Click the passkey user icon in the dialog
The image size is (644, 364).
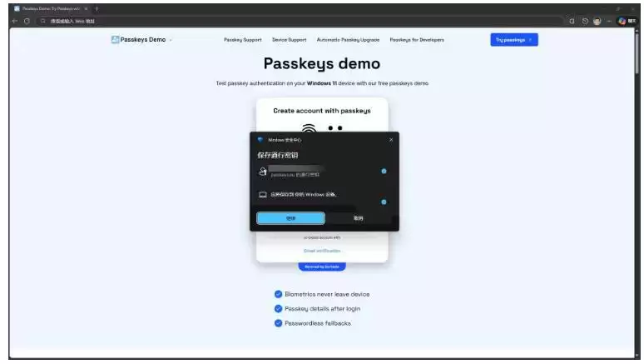[263, 171]
